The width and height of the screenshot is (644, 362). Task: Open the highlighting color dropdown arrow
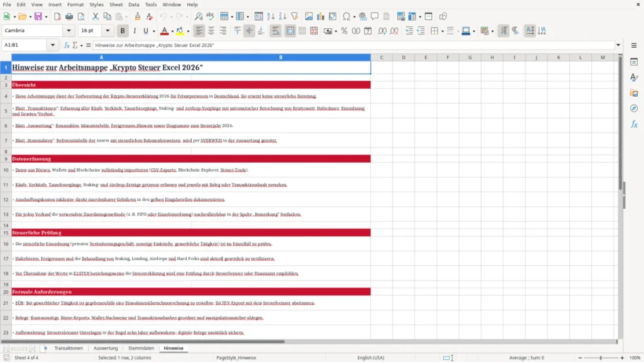coord(188,31)
